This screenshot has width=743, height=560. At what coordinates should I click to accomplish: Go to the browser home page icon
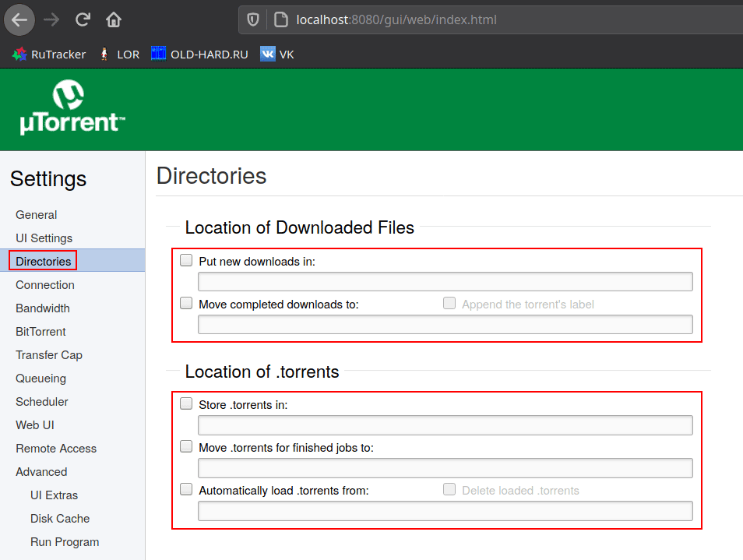click(x=114, y=19)
